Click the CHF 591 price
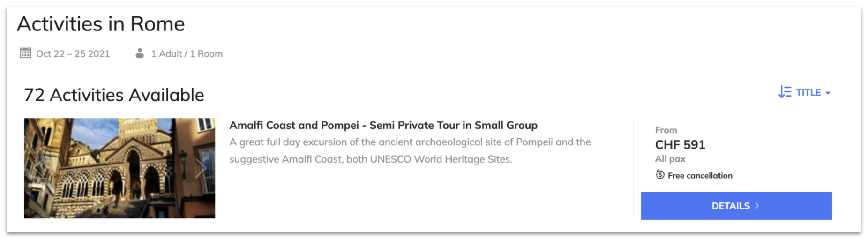 coord(680,145)
